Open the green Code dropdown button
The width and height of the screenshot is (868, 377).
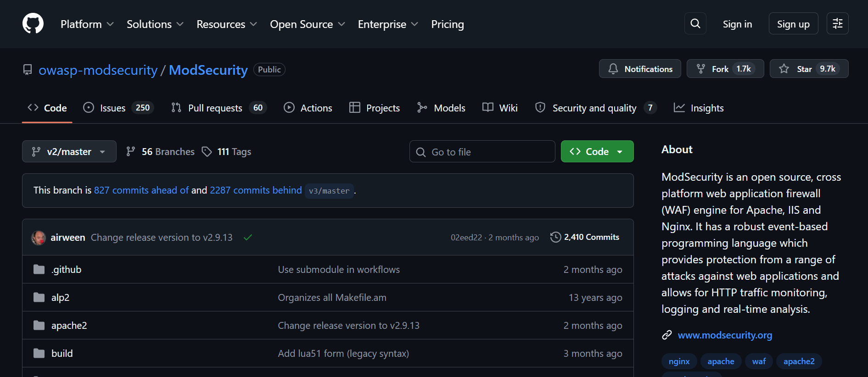597,151
